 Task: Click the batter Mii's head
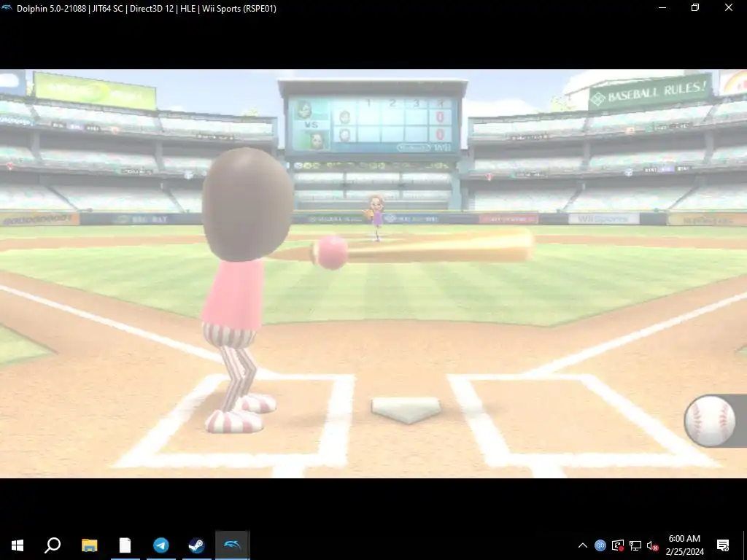248,204
